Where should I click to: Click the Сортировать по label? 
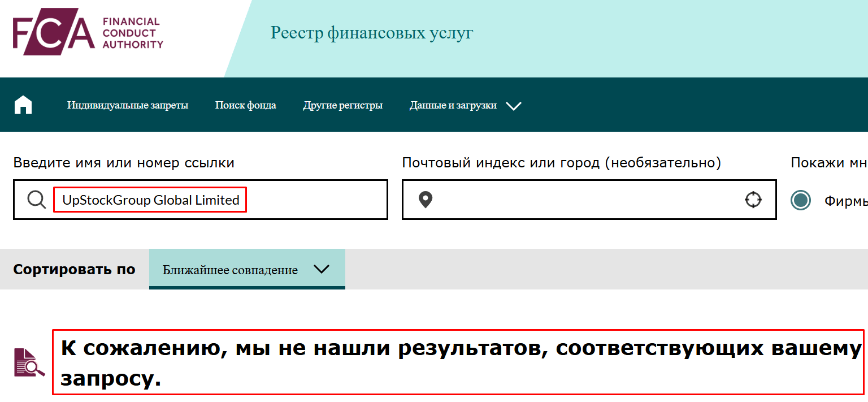[x=74, y=269]
